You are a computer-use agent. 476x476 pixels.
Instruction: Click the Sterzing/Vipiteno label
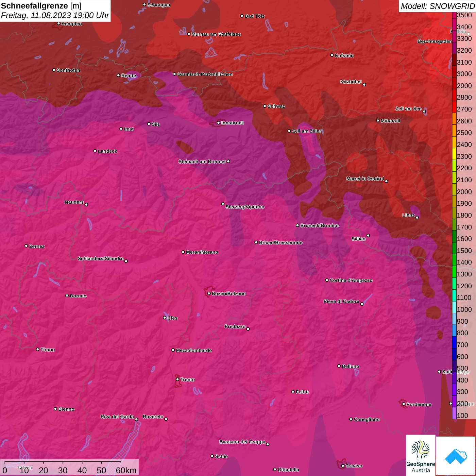pos(245,207)
